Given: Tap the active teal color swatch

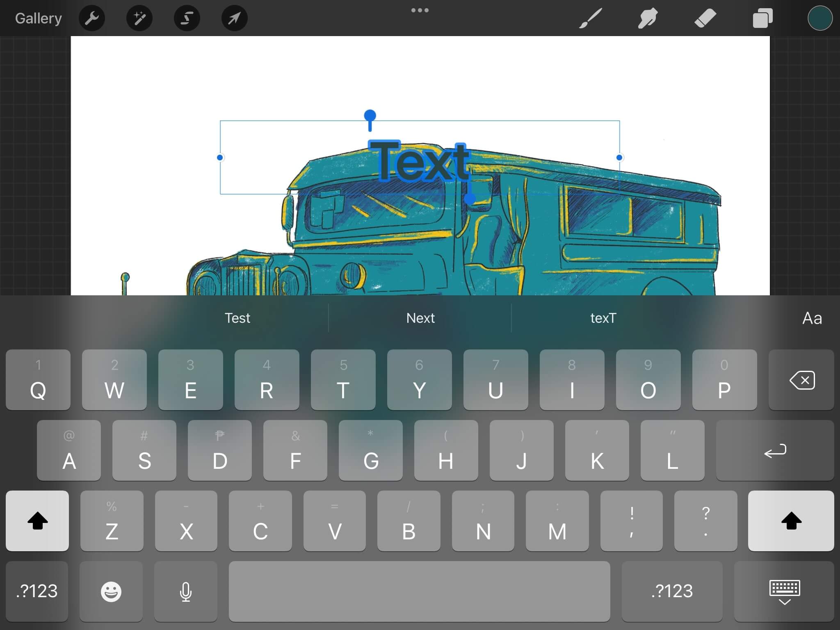Looking at the screenshot, I should coord(819,18).
